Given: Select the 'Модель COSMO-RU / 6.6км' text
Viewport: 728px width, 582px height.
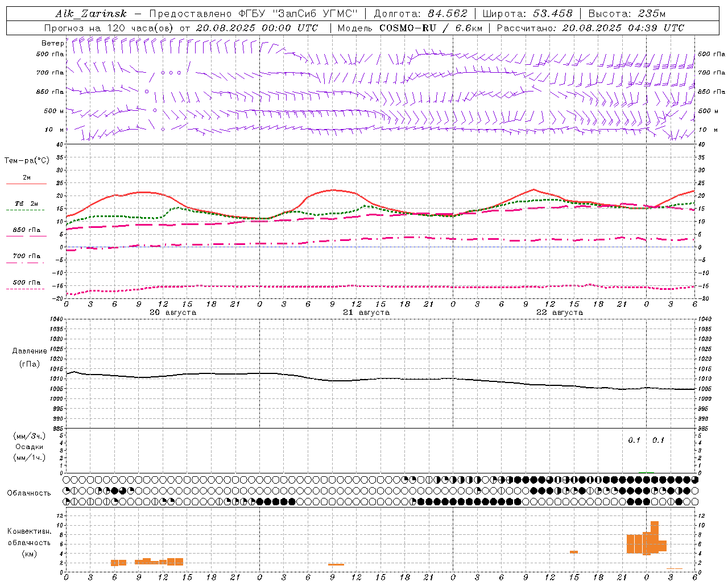Looking at the screenshot, I should pyautogui.click(x=410, y=28).
